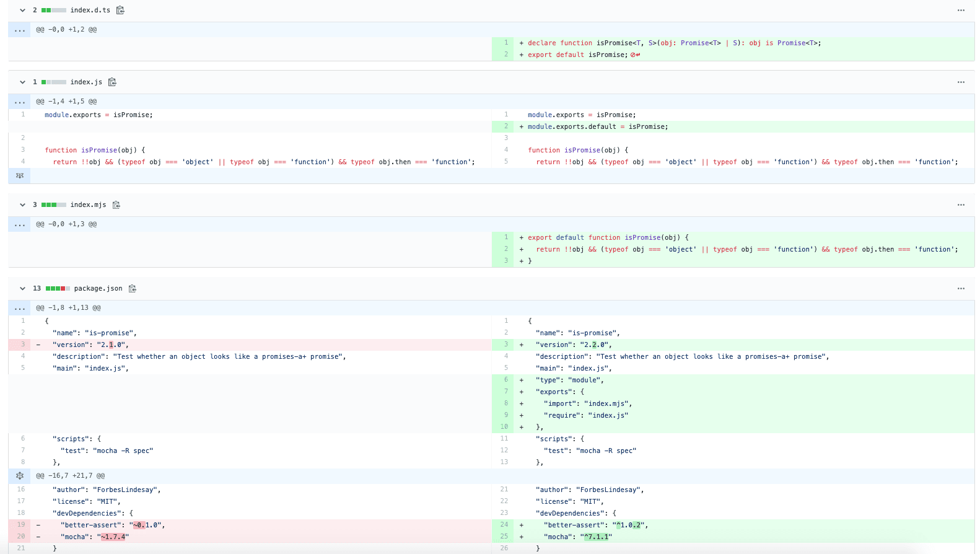Open the package.json file name link
This screenshot has height=554, width=980.
[98, 288]
